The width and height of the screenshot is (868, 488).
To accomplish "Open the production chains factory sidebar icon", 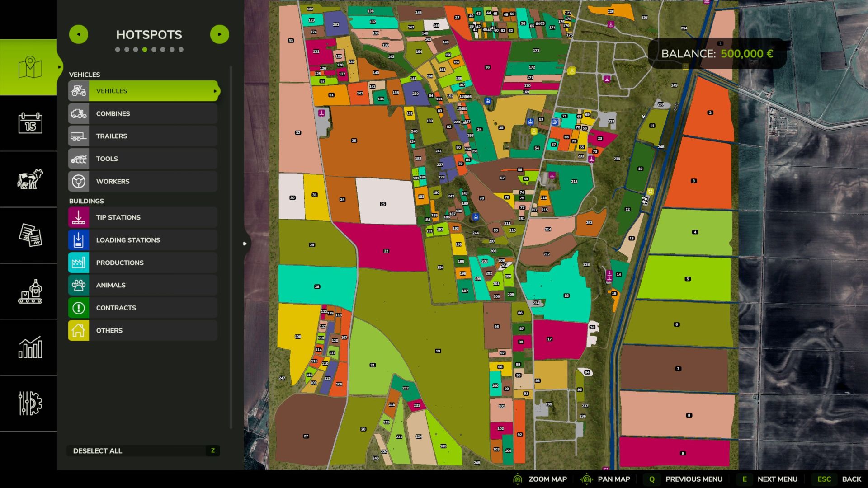I will [x=30, y=291].
